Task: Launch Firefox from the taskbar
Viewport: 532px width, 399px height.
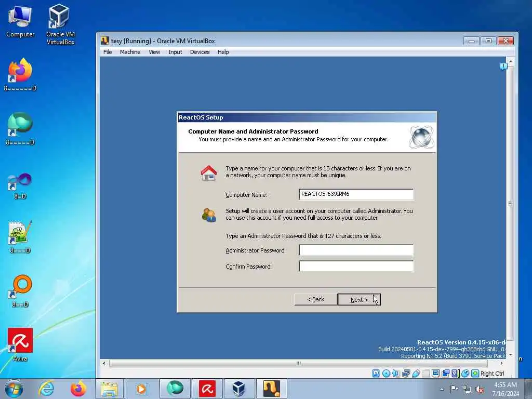Action: tap(78, 389)
